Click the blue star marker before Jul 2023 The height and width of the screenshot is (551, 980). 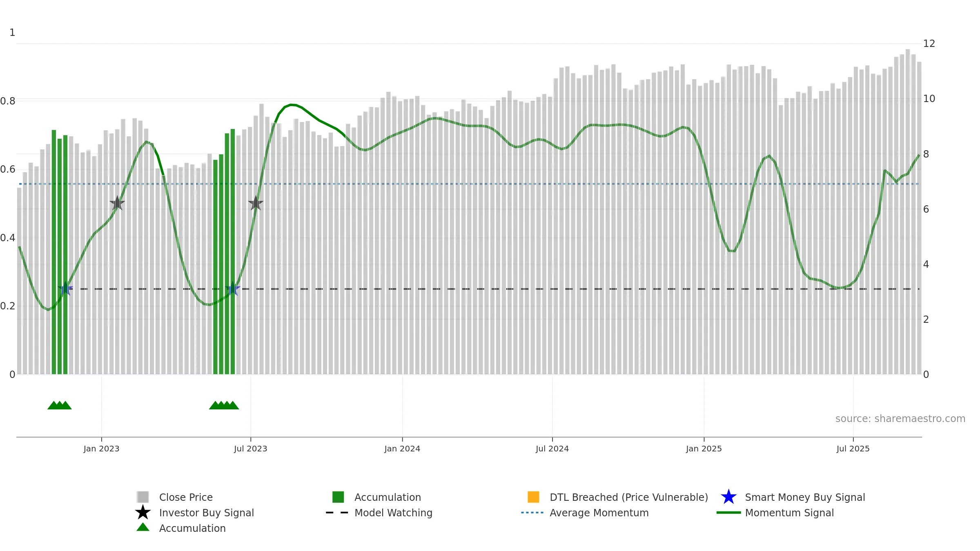[233, 289]
